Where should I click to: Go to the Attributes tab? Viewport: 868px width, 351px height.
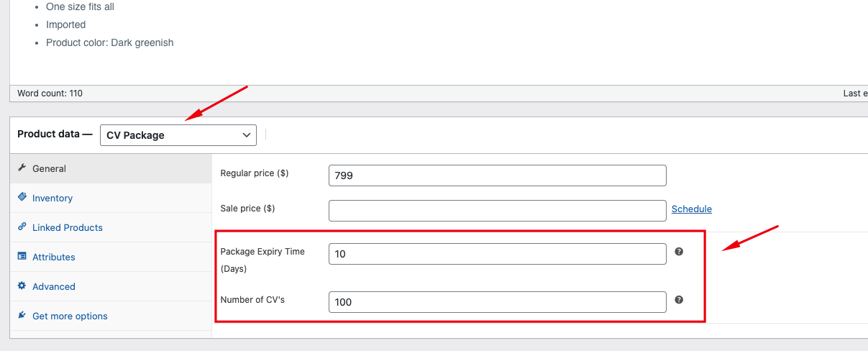coord(54,257)
